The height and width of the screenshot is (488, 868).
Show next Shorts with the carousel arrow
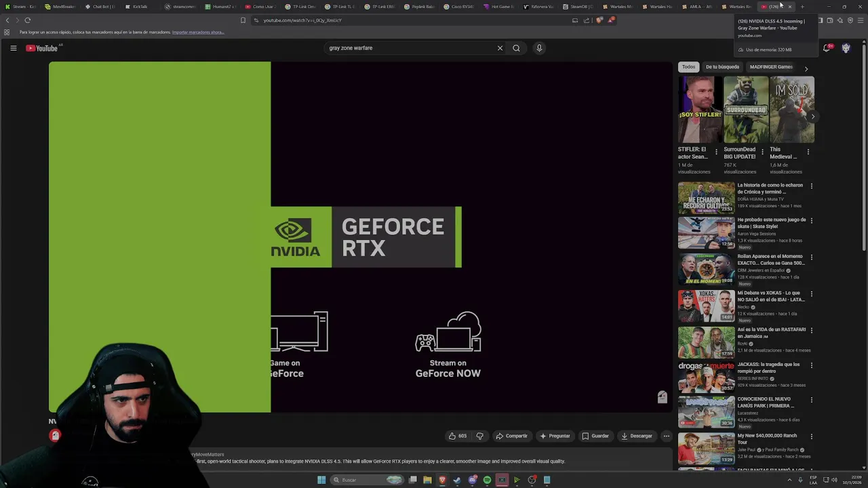pos(813,116)
